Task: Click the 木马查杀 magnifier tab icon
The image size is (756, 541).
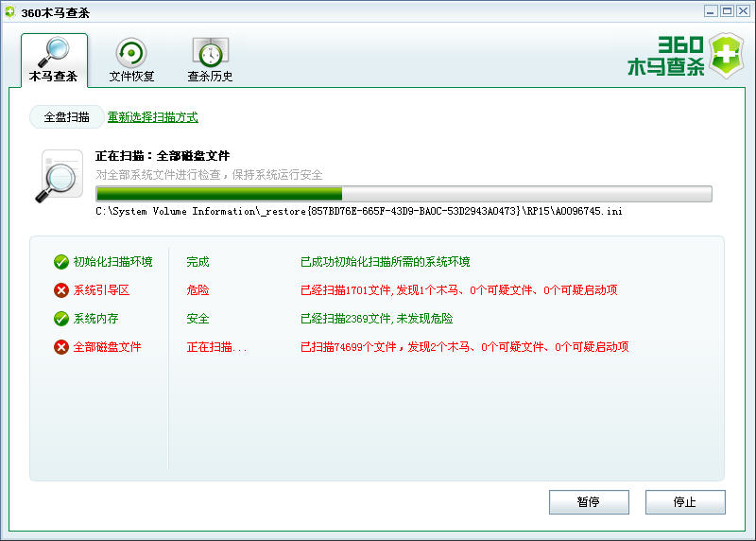Action: click(x=54, y=52)
